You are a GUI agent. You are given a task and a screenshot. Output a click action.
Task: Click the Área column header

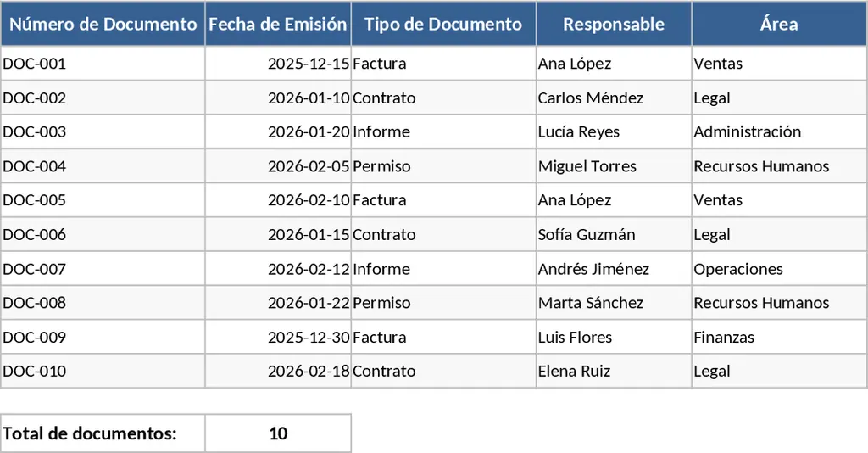point(779,24)
